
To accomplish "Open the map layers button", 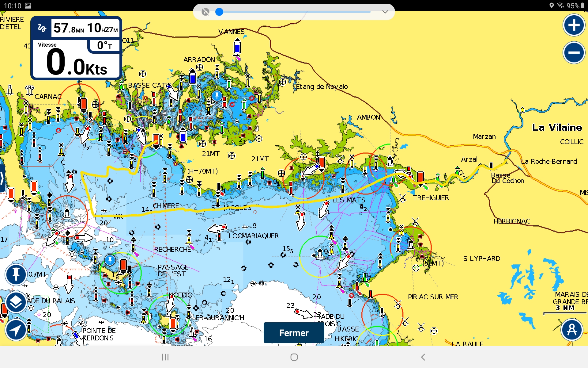I will tap(16, 302).
